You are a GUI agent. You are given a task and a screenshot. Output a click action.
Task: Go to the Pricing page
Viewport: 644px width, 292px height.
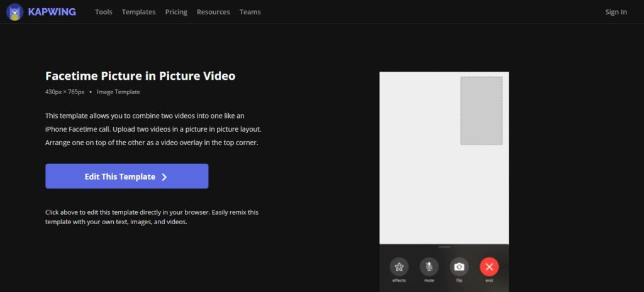[176, 12]
